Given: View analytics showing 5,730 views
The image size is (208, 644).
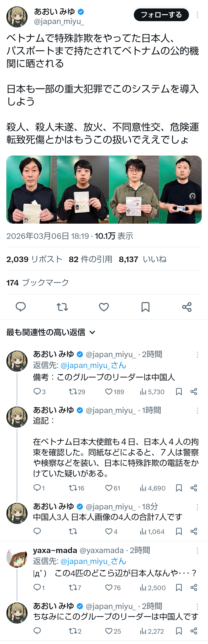Looking at the screenshot, I should [x=152, y=392].
